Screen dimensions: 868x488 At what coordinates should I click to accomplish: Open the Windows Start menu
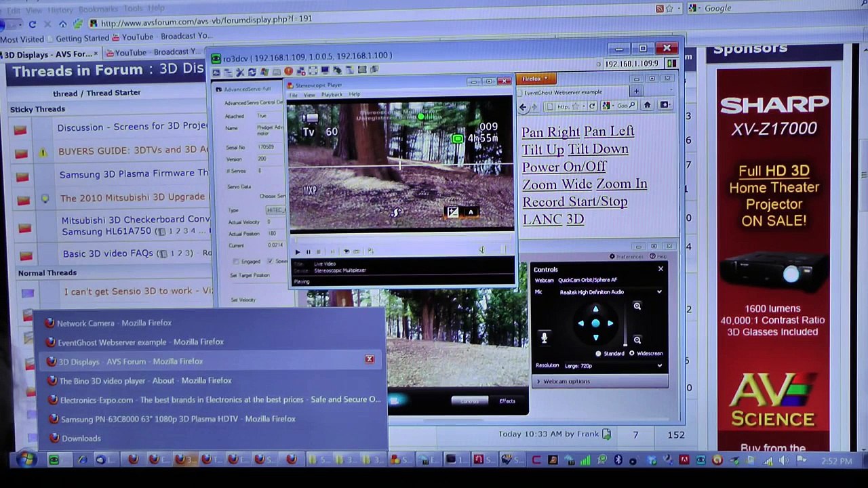click(x=26, y=460)
